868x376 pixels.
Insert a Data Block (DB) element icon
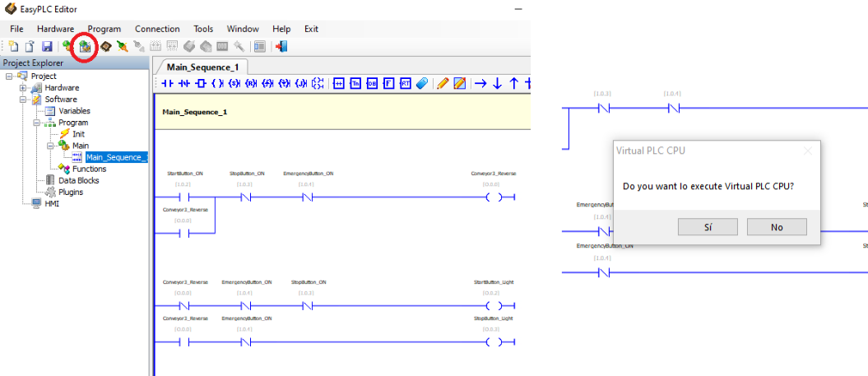click(x=372, y=84)
